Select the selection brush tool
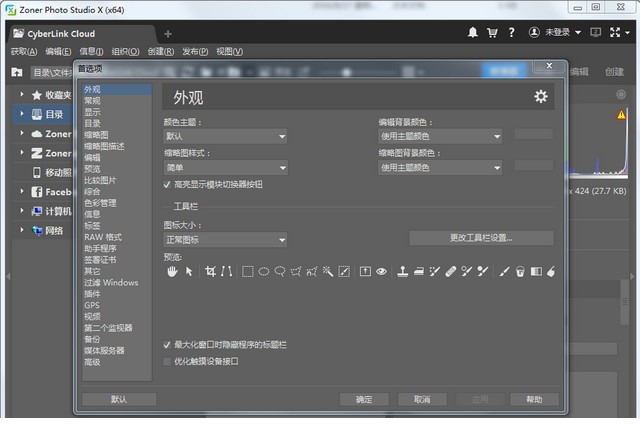 pos(344,272)
